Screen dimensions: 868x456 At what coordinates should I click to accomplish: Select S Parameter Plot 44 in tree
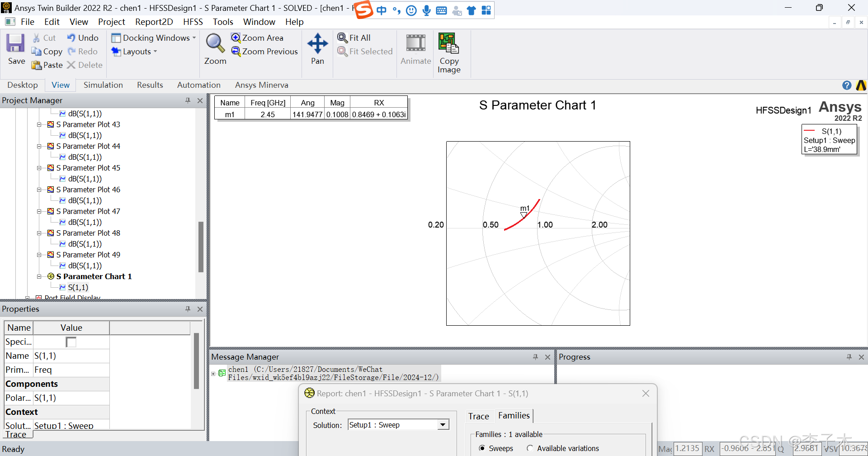[88, 146]
